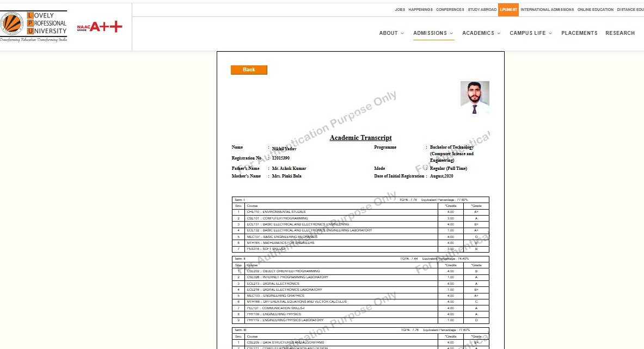
Task: Click MEC103 Engineering Graphics row
Action: pyautogui.click(x=360, y=296)
